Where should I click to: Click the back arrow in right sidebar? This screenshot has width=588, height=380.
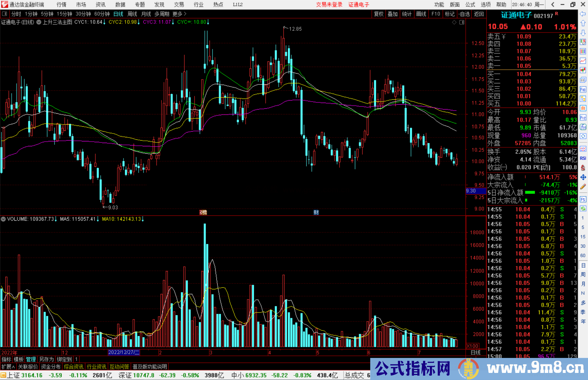(583, 14)
